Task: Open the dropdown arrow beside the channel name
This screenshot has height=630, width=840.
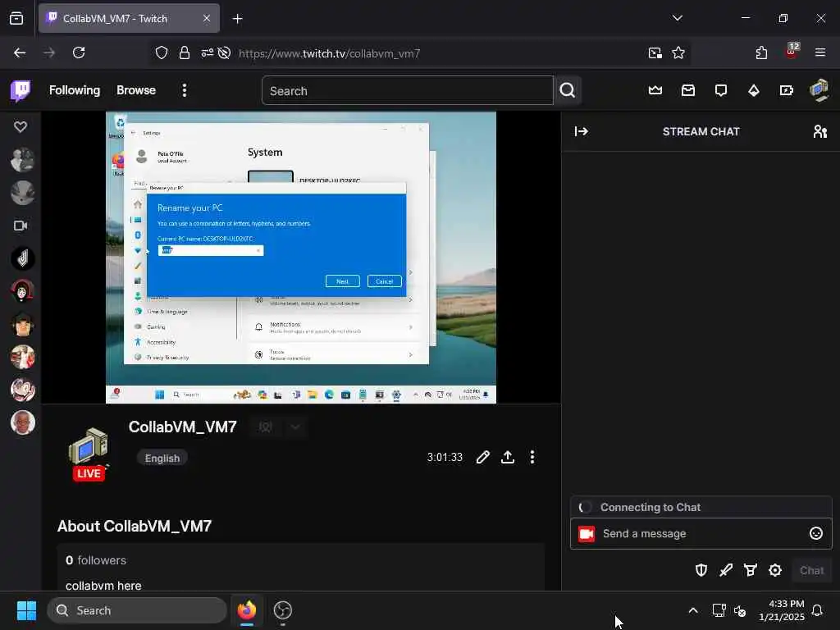Action: pyautogui.click(x=294, y=427)
